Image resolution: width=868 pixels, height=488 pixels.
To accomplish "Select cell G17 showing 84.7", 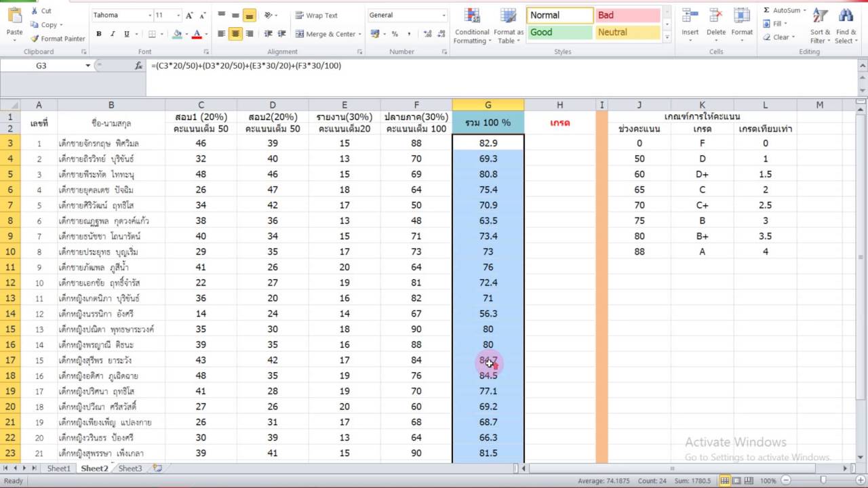I will tap(488, 360).
